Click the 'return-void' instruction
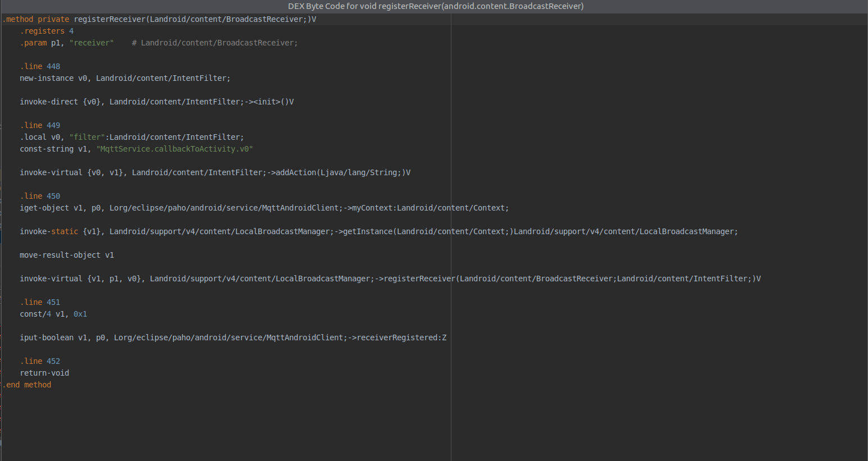 (44, 373)
